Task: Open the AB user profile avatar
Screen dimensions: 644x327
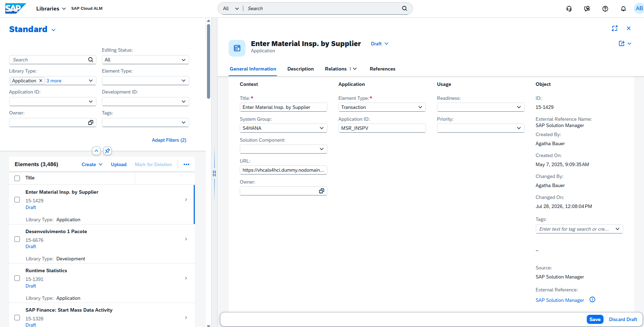Action: point(639,8)
